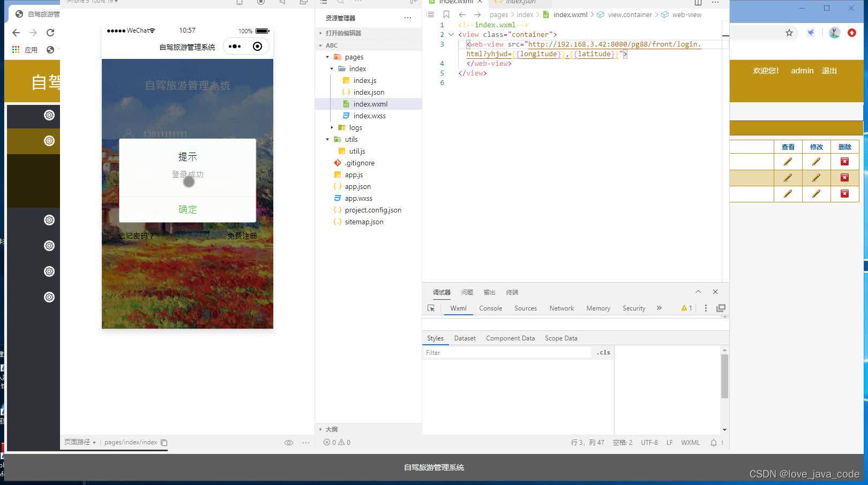Open the sitemap.json file
The height and width of the screenshot is (485, 868).
(364, 222)
